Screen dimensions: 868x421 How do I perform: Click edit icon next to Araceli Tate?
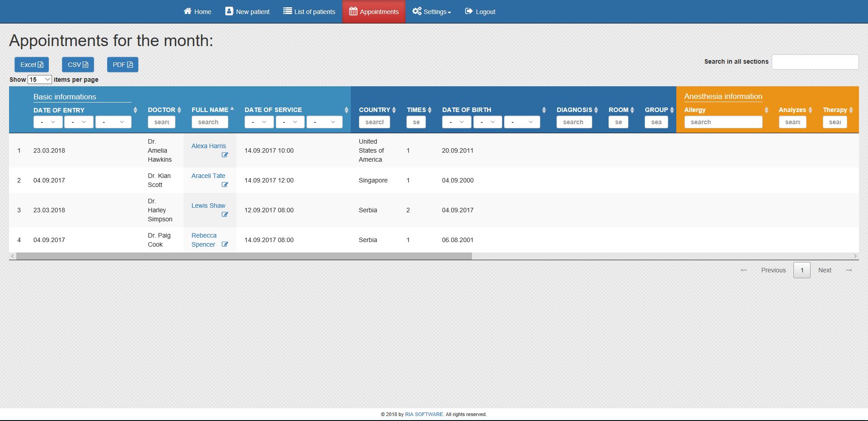[x=225, y=185]
